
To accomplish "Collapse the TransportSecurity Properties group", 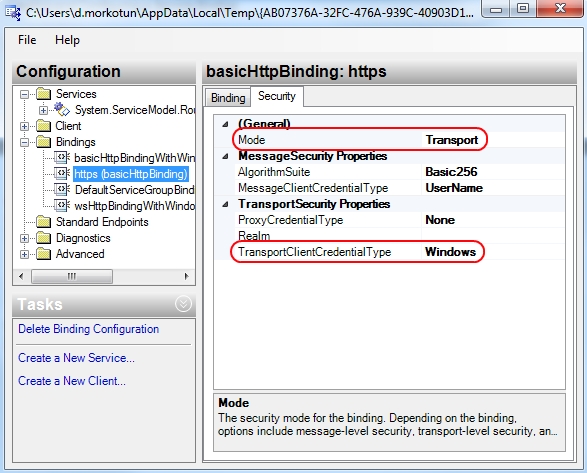I will [225, 204].
